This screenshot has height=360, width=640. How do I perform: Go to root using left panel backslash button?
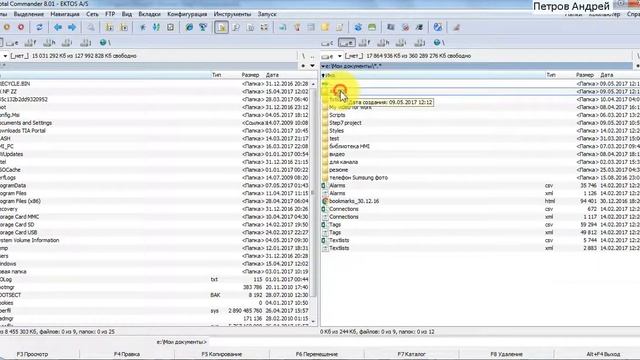tap(303, 56)
